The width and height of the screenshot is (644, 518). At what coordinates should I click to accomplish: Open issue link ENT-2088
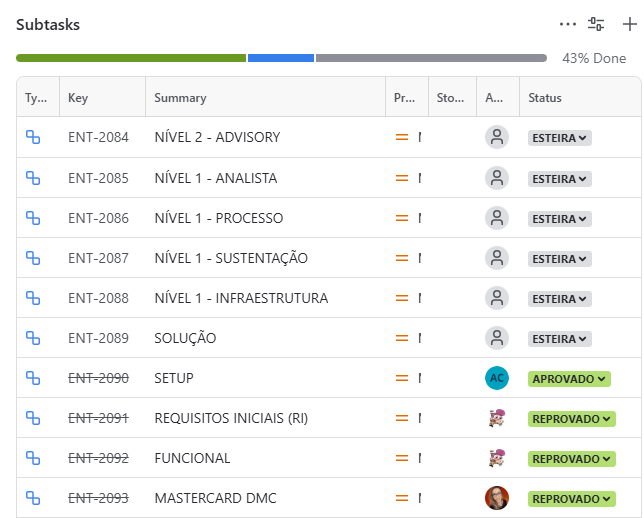pos(99,298)
